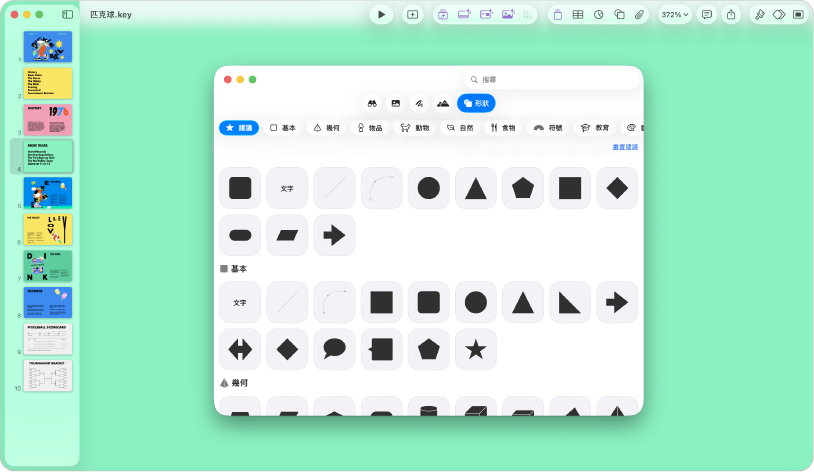Insert the square callout shape
814x473 pixels.
pos(382,349)
